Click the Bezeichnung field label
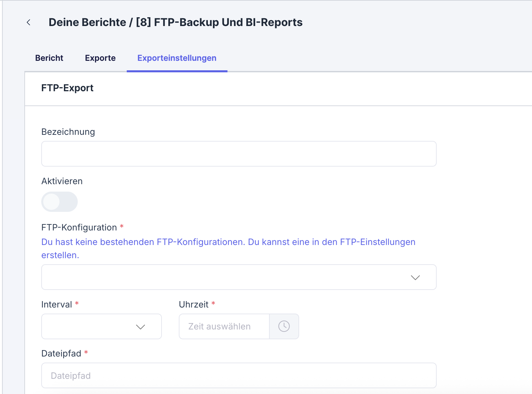 pyautogui.click(x=68, y=132)
